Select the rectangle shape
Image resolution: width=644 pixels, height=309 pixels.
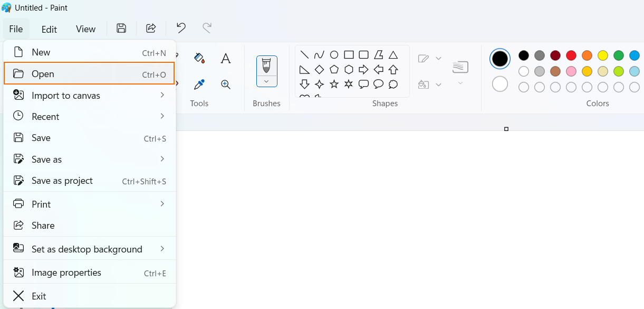click(348, 54)
